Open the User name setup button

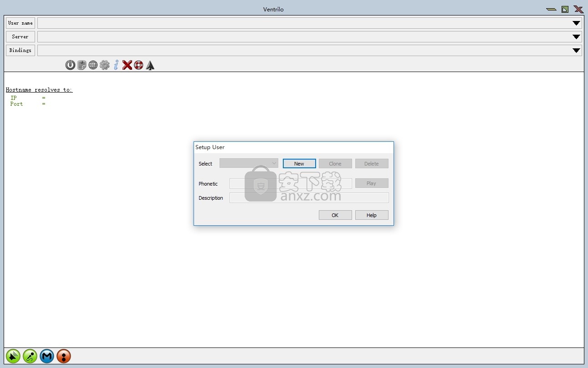pos(20,23)
